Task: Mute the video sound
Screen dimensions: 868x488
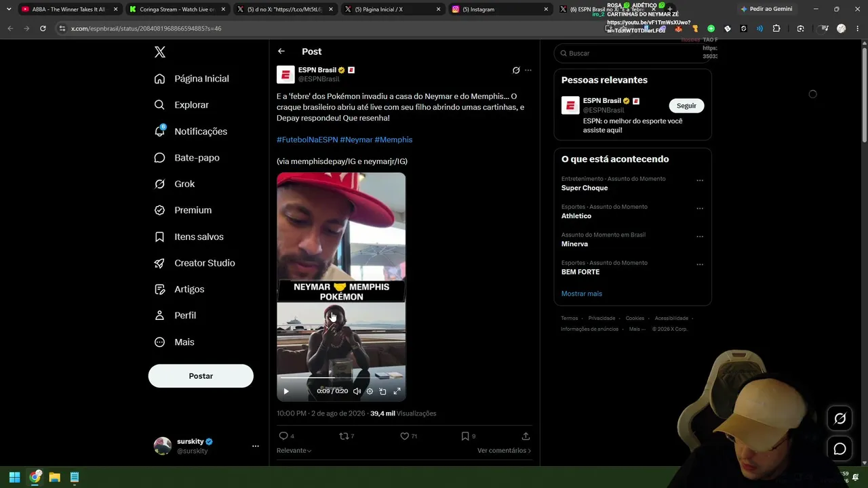Action: 357,391
